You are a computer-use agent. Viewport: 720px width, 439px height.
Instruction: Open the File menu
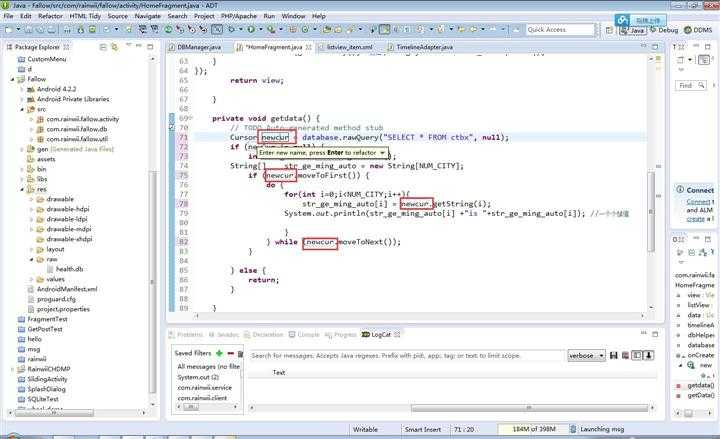pyautogui.click(x=8, y=16)
